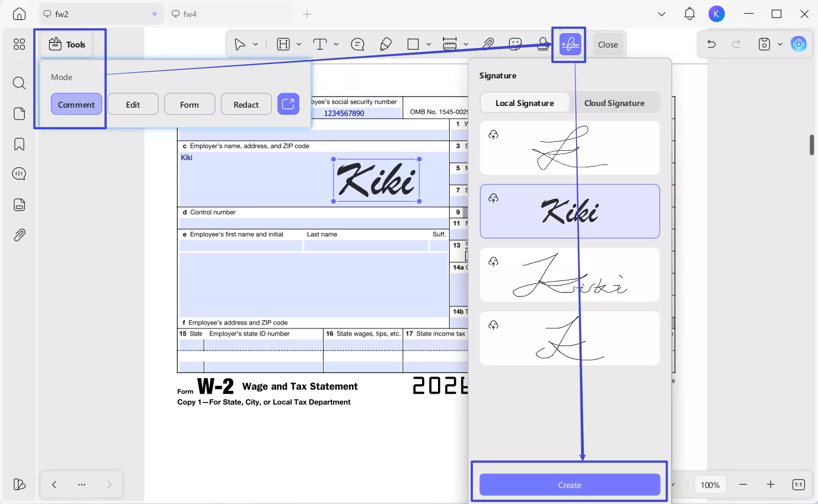Screen dimensions: 818x504
Task: Click the social security number field
Action: pos(356,113)
